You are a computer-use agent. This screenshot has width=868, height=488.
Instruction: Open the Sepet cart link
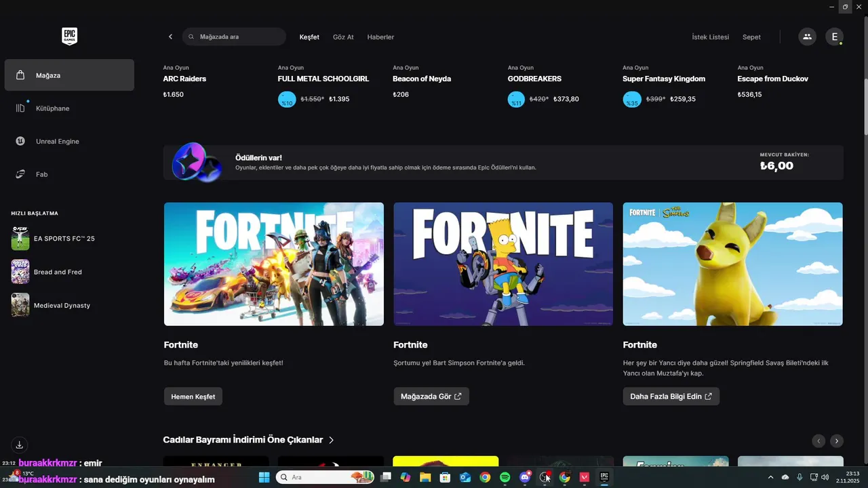(x=751, y=37)
